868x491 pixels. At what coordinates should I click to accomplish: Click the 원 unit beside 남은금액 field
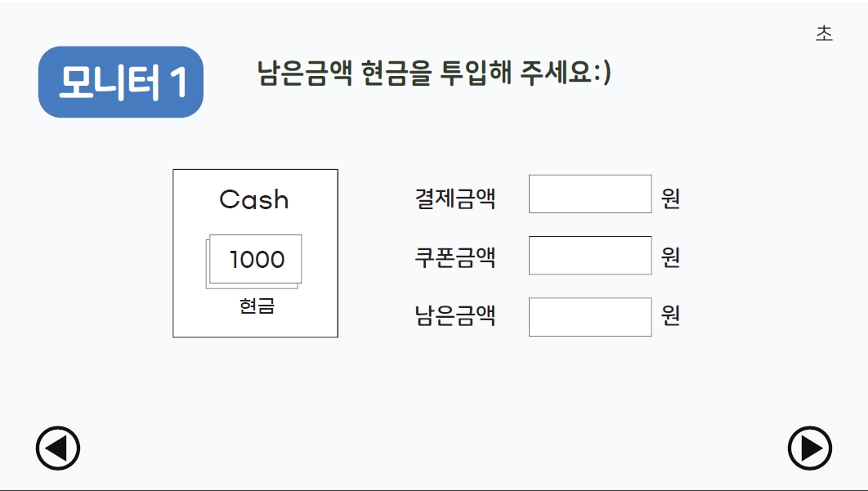click(670, 315)
